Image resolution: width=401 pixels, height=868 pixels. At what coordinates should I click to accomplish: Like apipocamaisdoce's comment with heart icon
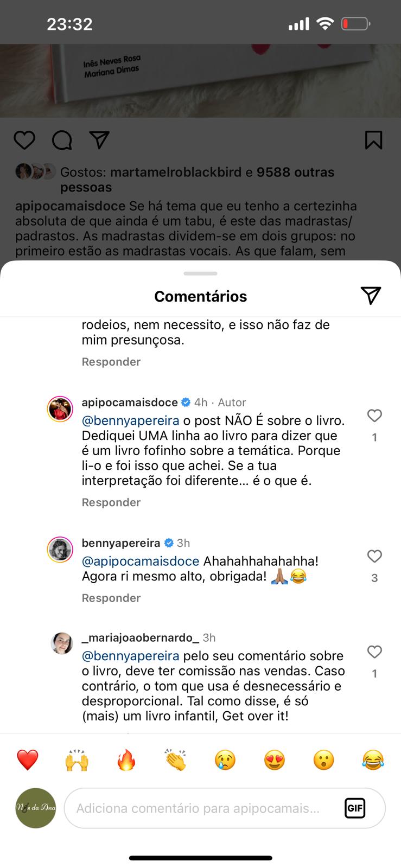coord(374,416)
